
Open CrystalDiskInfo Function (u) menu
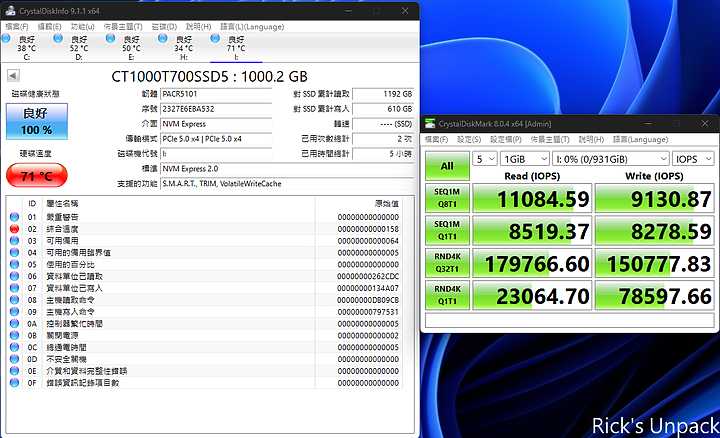pos(83,27)
